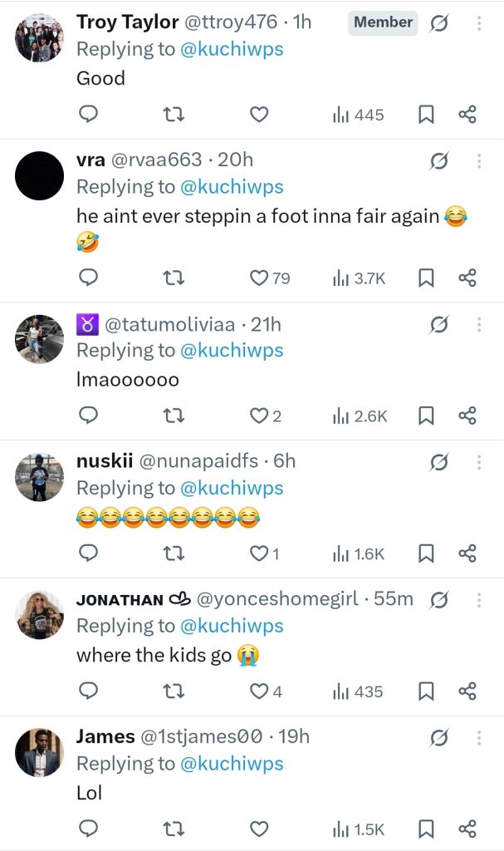Open the @kuchiwps link in James's reply

231,763
